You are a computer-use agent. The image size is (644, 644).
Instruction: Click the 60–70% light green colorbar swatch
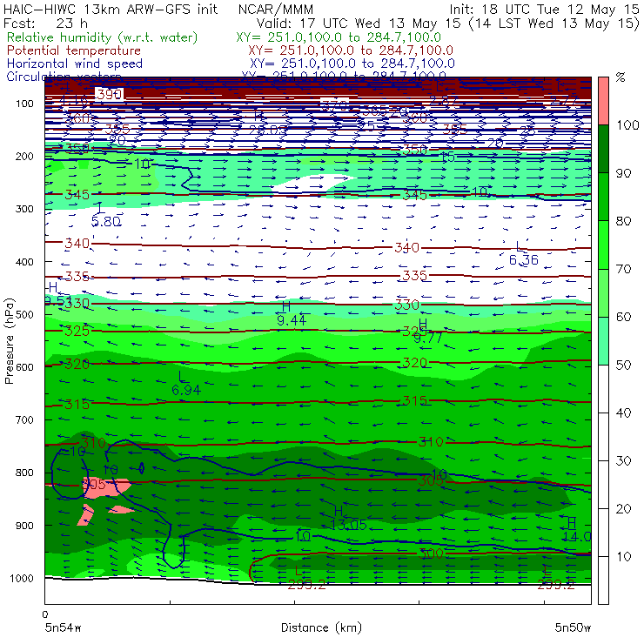[x=603, y=292]
